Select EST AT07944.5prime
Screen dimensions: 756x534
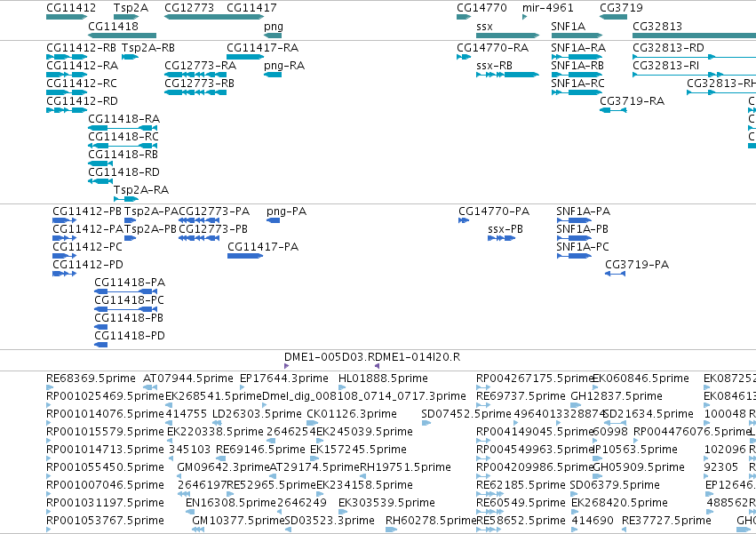click(150, 387)
